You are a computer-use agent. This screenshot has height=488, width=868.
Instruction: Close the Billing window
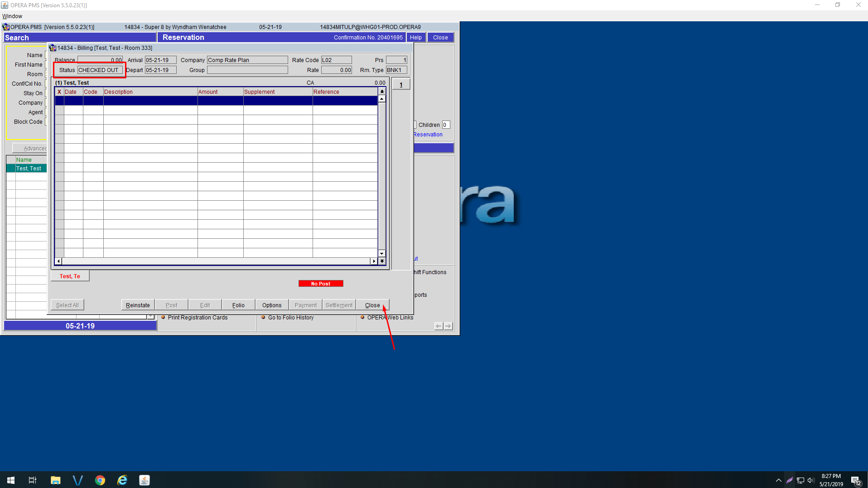372,305
